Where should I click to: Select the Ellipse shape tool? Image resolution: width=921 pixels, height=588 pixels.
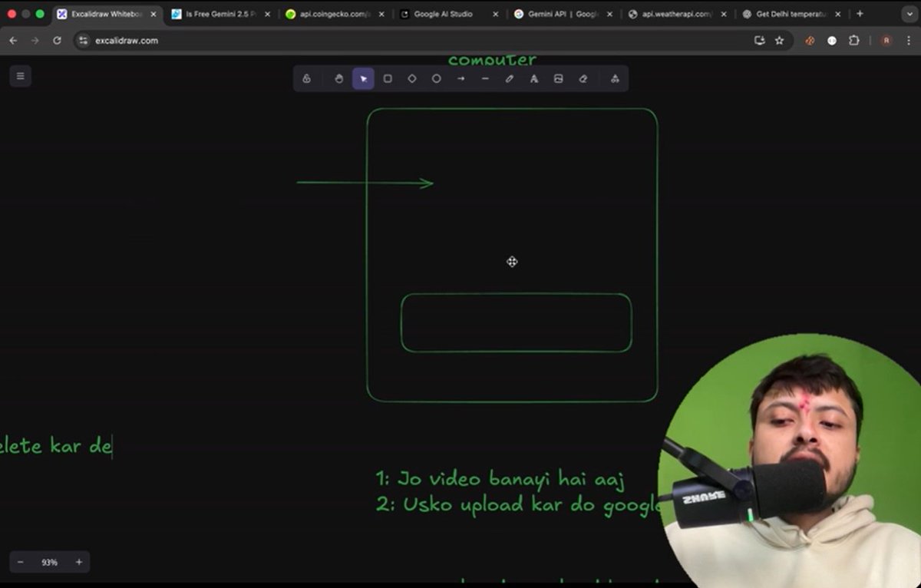(437, 78)
